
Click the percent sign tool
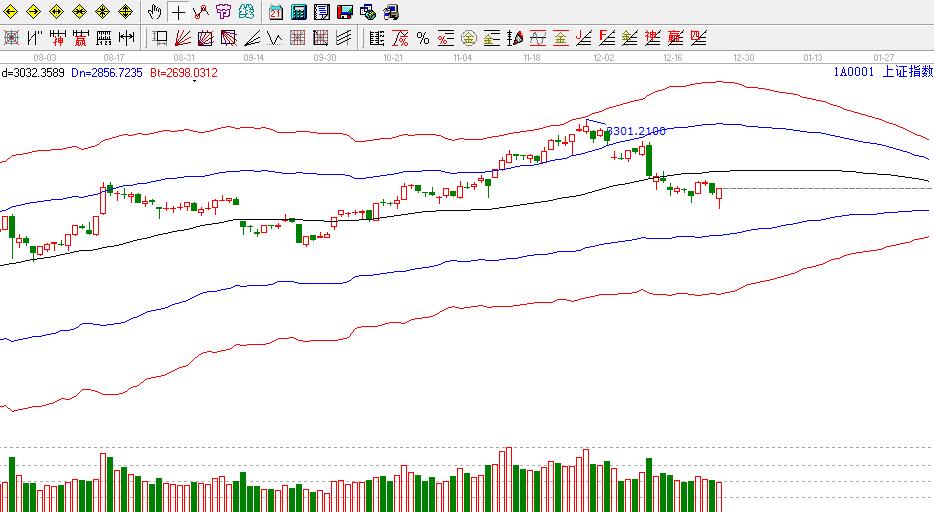point(423,38)
